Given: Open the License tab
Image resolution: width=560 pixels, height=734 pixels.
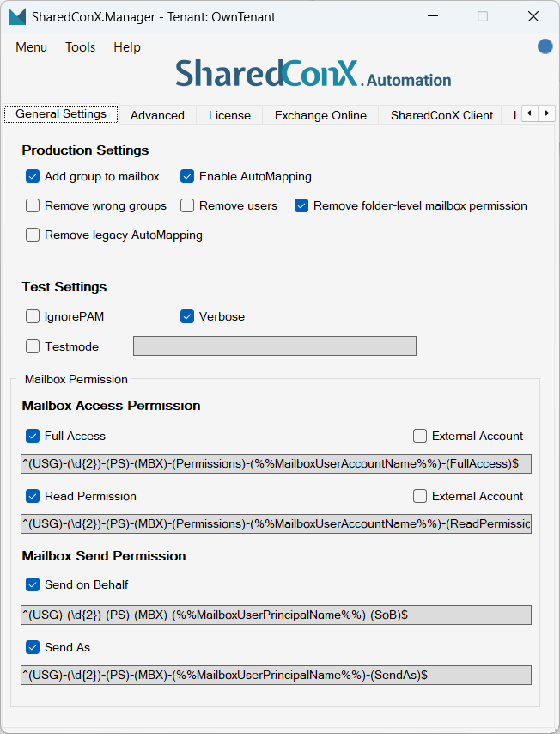Looking at the screenshot, I should [x=229, y=115].
